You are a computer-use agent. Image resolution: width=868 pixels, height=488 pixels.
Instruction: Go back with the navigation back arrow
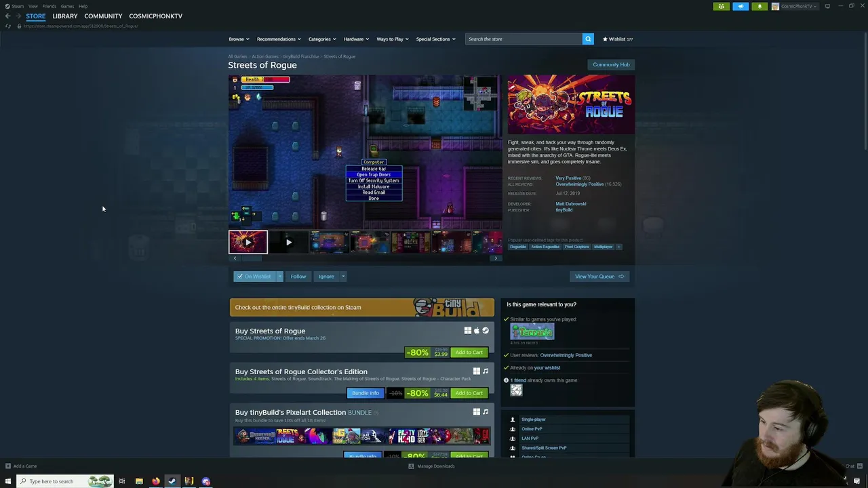pos(7,16)
